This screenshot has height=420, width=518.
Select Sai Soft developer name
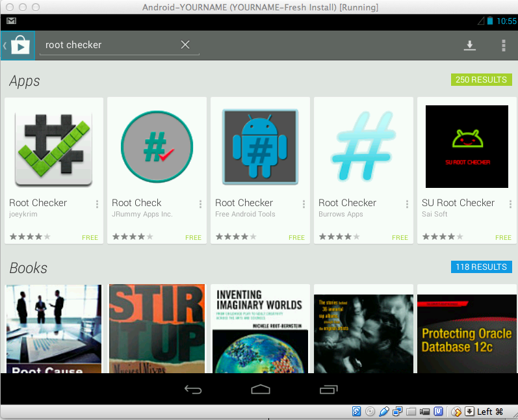point(434,214)
